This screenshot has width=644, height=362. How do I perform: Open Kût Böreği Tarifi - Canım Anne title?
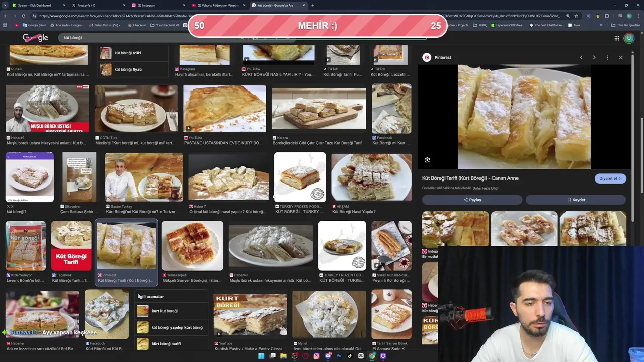pyautogui.click(x=470, y=178)
